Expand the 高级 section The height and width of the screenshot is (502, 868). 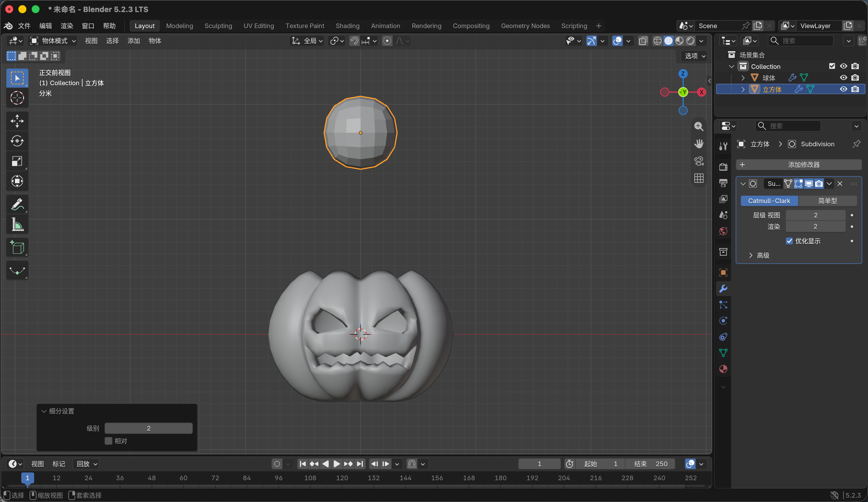coord(759,255)
